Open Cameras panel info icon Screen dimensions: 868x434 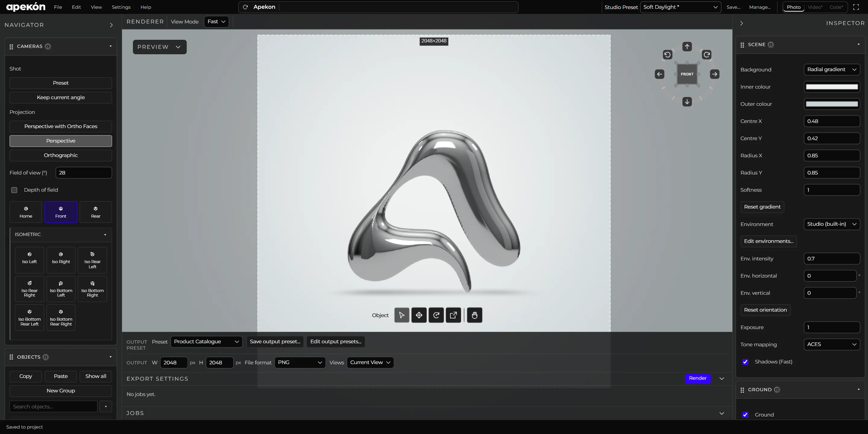pyautogui.click(x=48, y=46)
